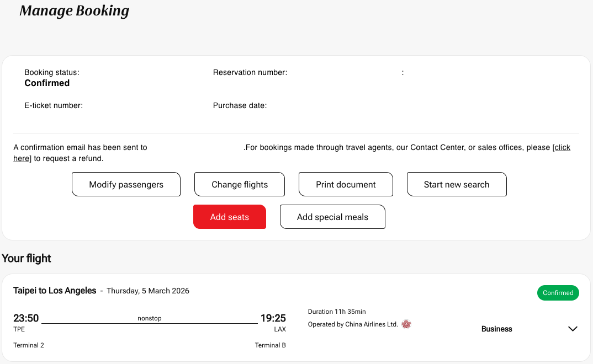The image size is (593, 364).
Task: Click the China Airlines plum blossom logo
Action: click(406, 324)
